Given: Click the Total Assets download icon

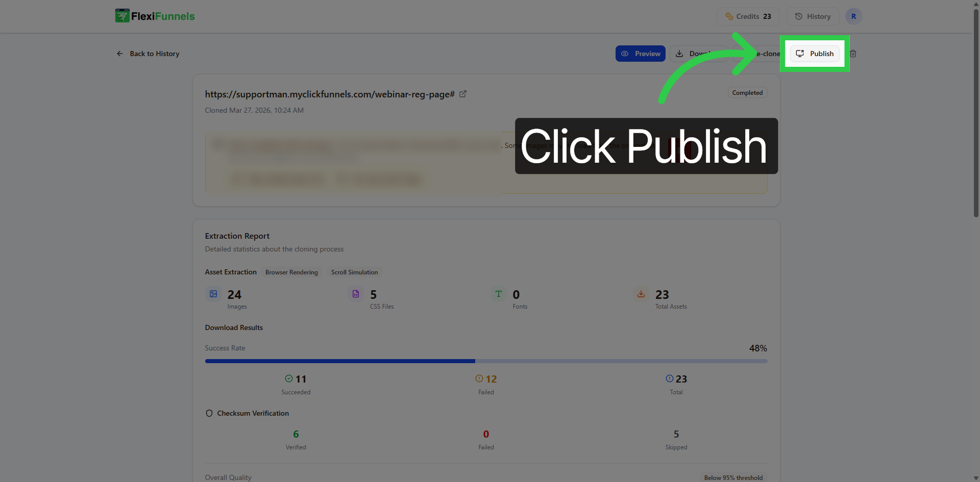Looking at the screenshot, I should click(x=641, y=294).
